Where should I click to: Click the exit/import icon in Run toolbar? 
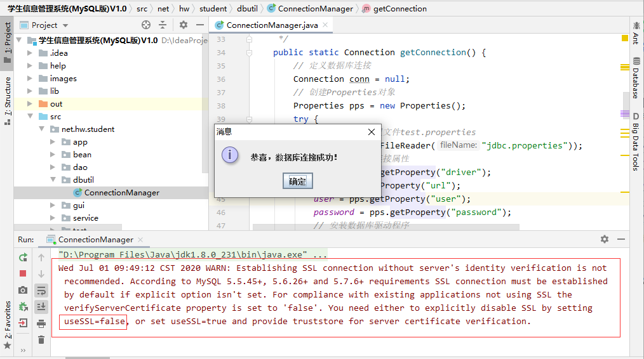tap(23, 323)
